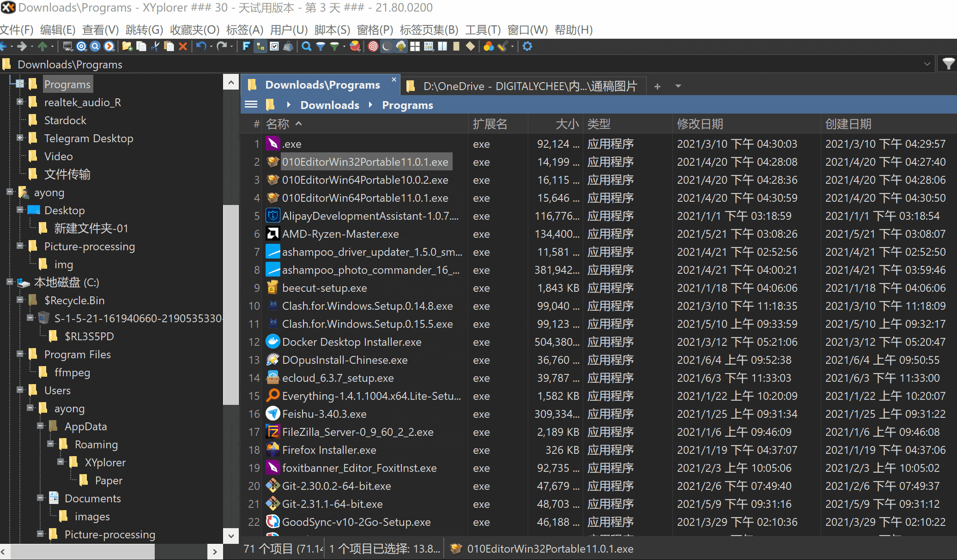Switch to thumbnails grid view icon
The image size is (957, 560).
(415, 46)
